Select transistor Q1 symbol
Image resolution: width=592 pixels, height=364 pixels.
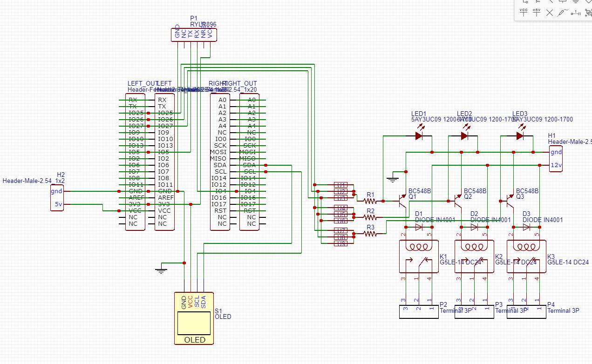click(402, 201)
